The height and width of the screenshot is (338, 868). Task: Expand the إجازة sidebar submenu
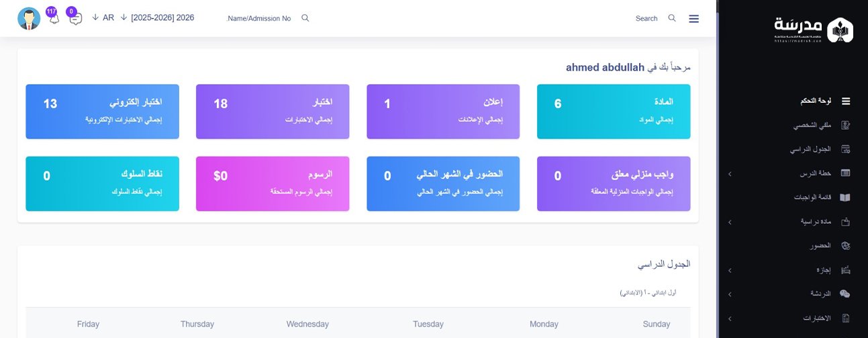[730, 270]
